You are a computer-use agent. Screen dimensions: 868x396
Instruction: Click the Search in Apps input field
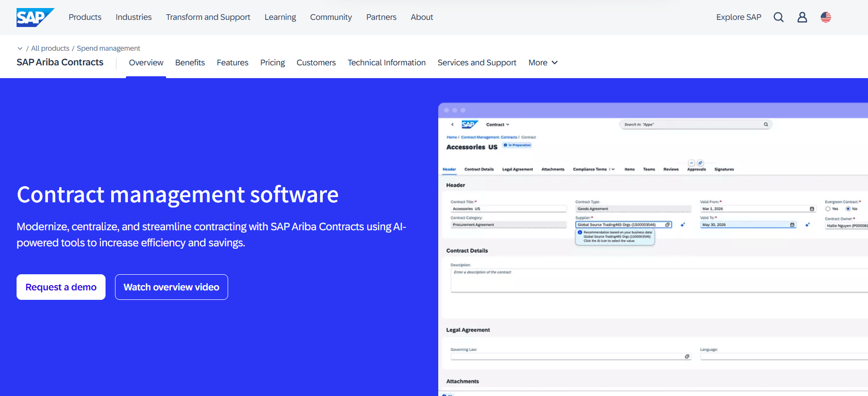click(696, 125)
